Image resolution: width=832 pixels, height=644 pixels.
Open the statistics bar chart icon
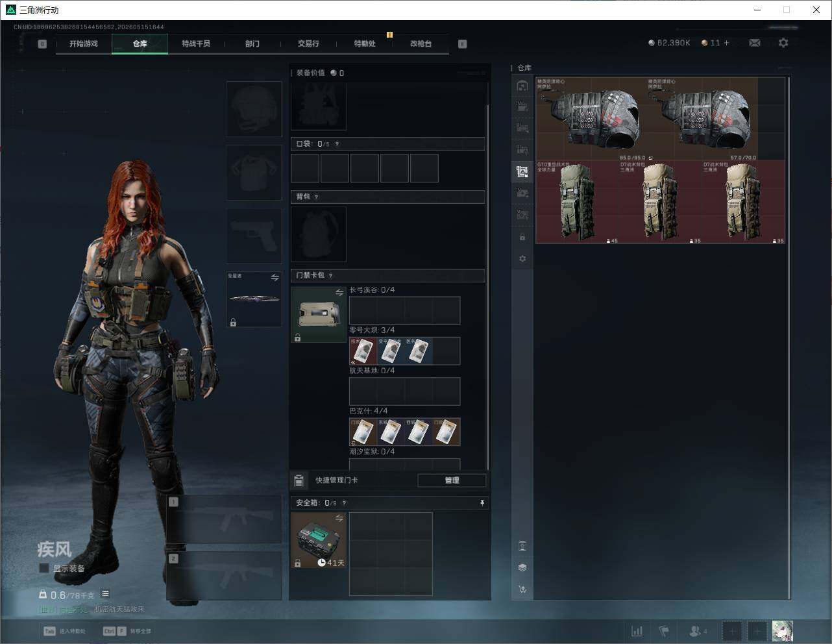pyautogui.click(x=637, y=631)
